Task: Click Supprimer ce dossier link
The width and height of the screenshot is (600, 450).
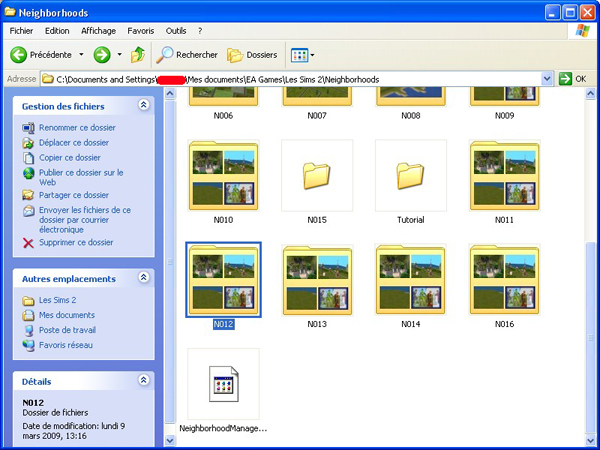Action: click(76, 243)
